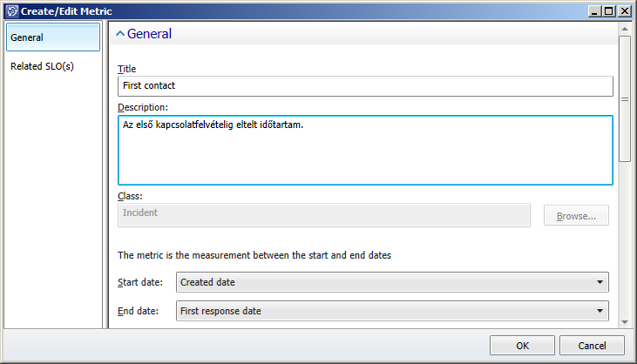Click the vertical scrollbar thumb
This screenshot has width=637, height=364.
click(625, 99)
